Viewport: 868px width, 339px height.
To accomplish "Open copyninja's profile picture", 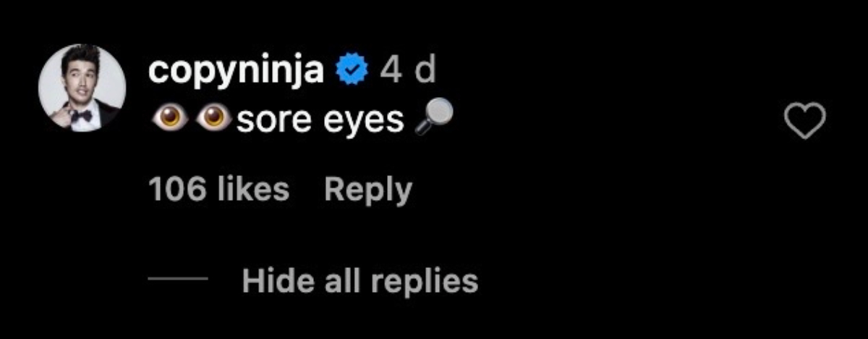I will pos(82,88).
